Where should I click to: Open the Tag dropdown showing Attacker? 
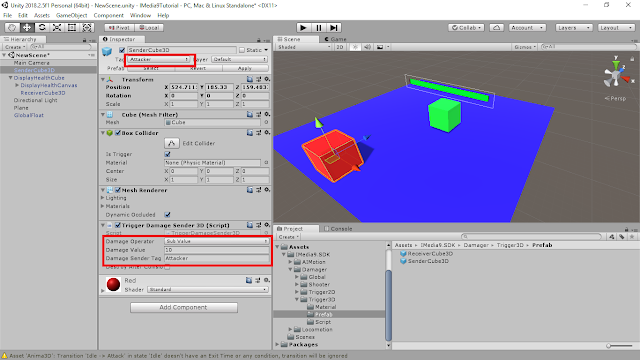click(x=159, y=59)
